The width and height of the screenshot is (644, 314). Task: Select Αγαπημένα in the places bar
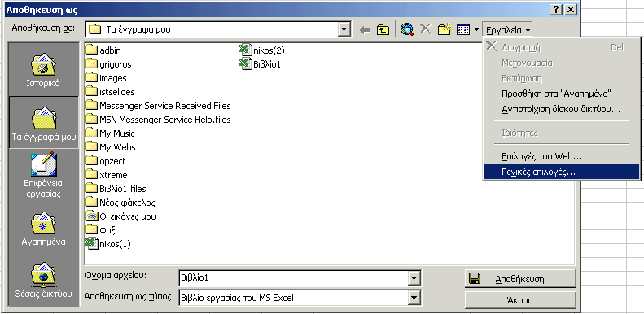click(43, 229)
